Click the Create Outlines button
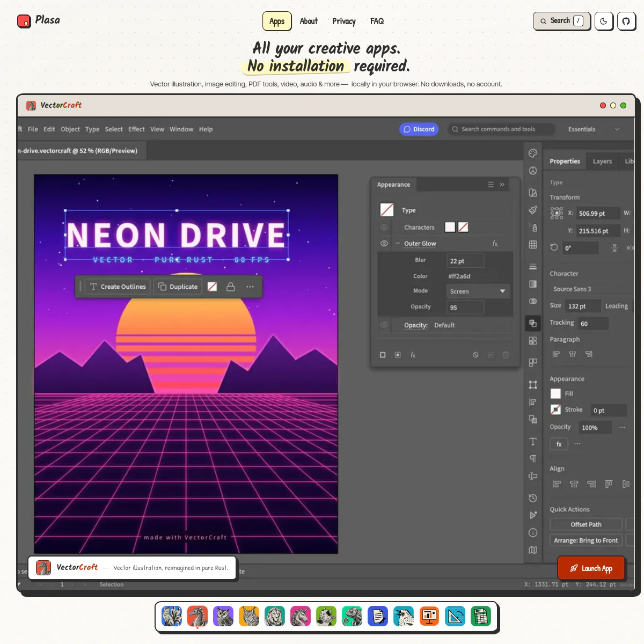This screenshot has height=644, width=644. point(118,287)
